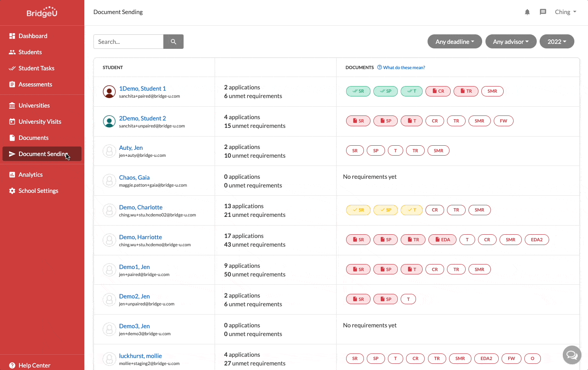Image resolution: width=588 pixels, height=370 pixels.
Task: Click the EDA2 badge for Demo, Harriotte
Action: [x=537, y=240]
